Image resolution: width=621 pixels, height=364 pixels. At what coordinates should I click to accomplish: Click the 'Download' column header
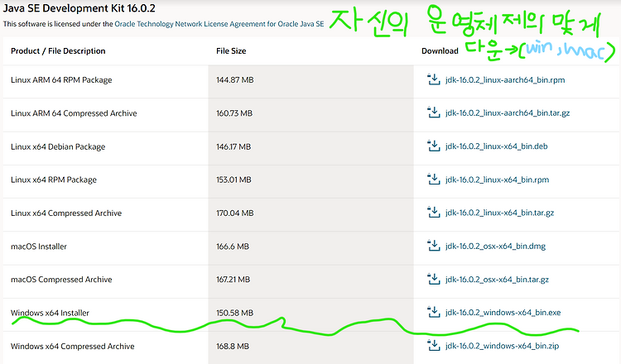[440, 51]
